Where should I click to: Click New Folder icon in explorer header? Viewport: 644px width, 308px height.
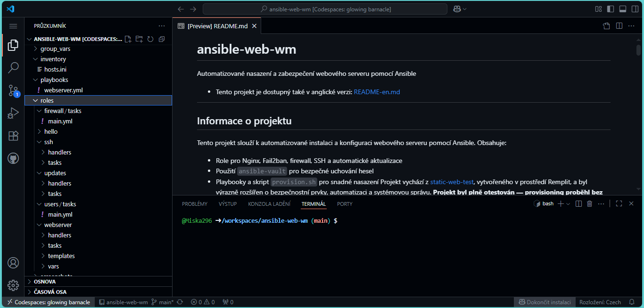(x=139, y=39)
